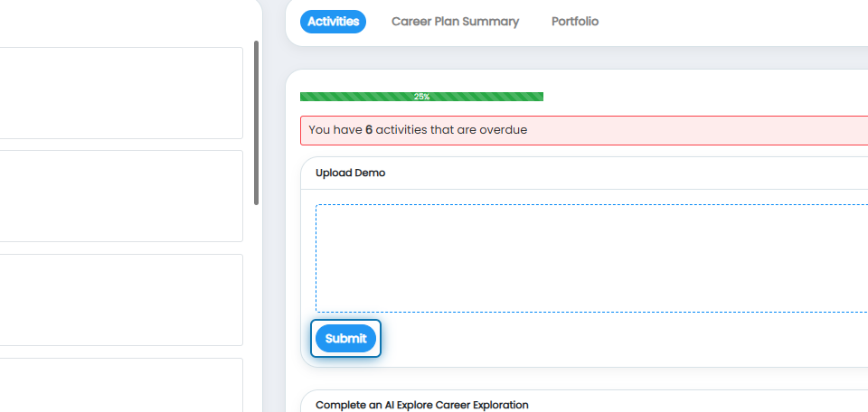Collapse the Upload Demo activity header
The image size is (868, 412).
tap(585, 173)
